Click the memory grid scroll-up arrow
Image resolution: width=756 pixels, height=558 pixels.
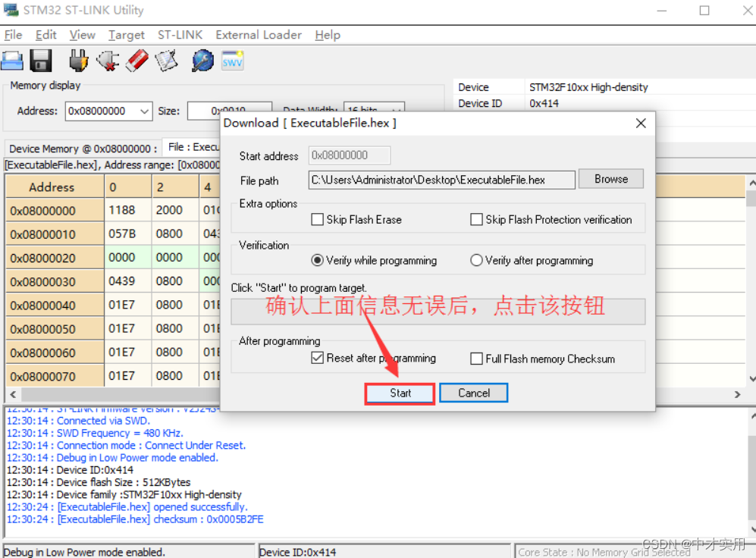(751, 183)
